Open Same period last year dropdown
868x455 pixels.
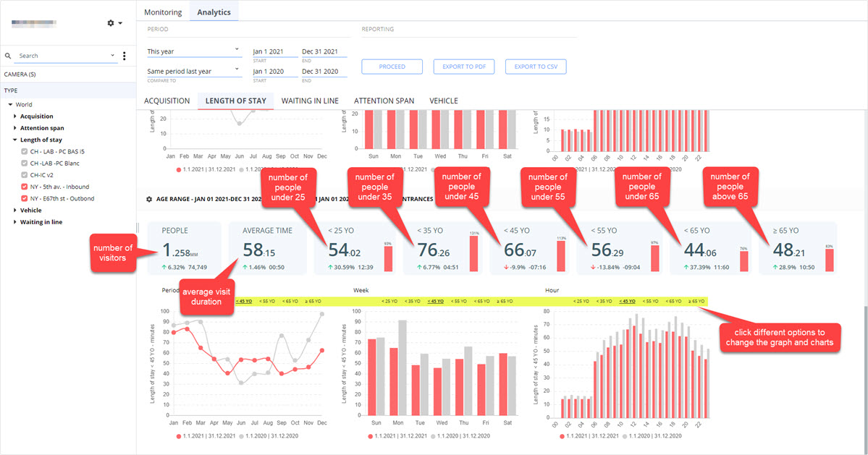point(194,72)
